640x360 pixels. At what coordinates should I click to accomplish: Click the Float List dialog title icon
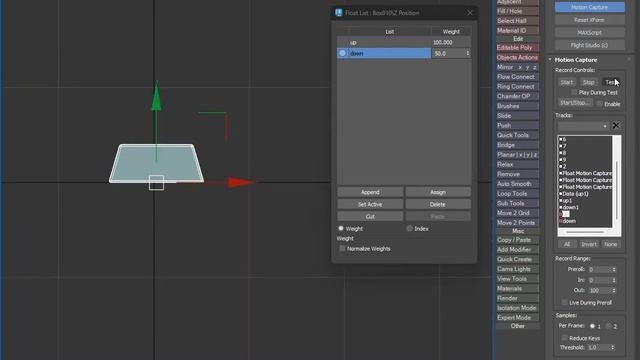pyautogui.click(x=338, y=13)
